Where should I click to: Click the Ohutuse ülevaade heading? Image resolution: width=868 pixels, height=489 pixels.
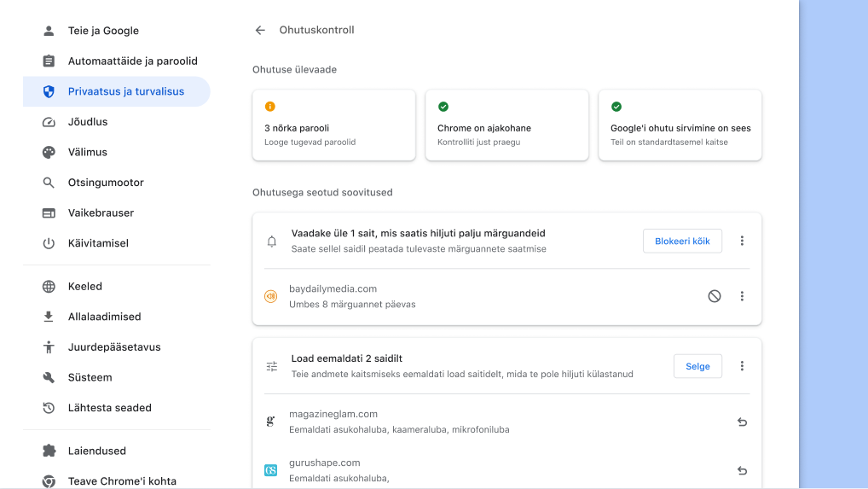(x=294, y=69)
